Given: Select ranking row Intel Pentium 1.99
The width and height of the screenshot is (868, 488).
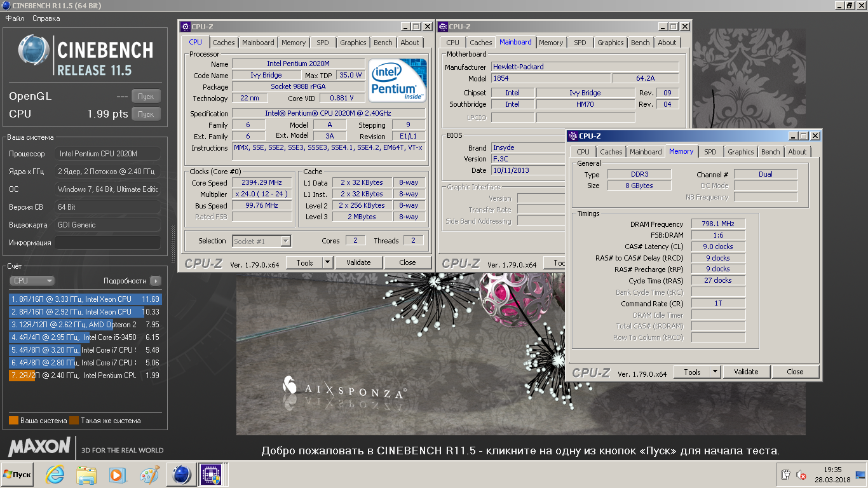Looking at the screenshot, I should [85, 376].
